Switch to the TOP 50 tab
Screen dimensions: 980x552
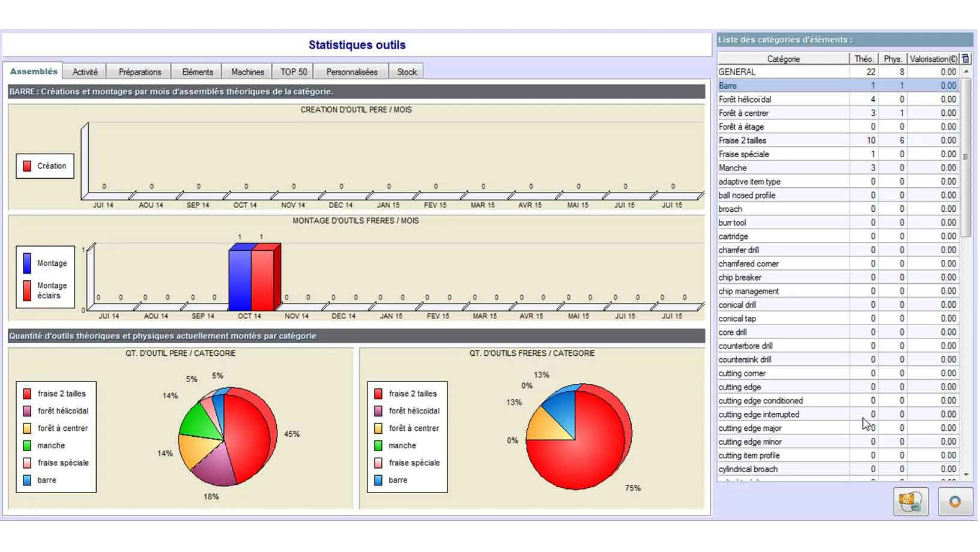point(292,71)
